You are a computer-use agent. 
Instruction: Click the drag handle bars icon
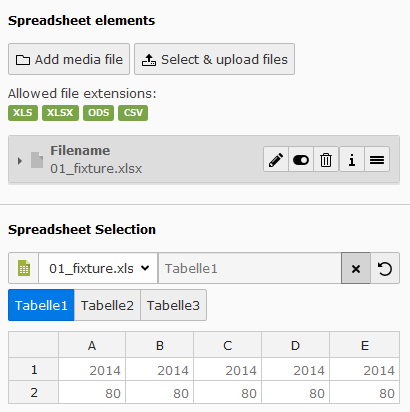[377, 160]
